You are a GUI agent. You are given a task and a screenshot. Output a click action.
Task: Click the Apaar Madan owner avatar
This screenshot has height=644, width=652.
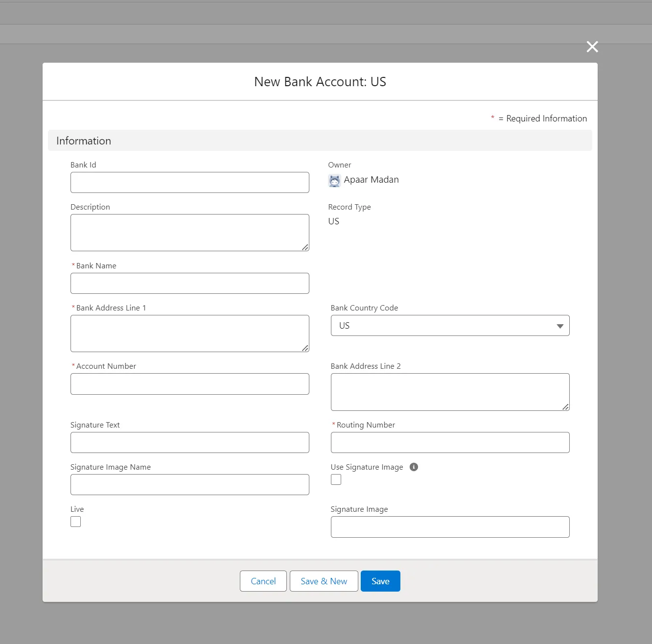(x=334, y=181)
